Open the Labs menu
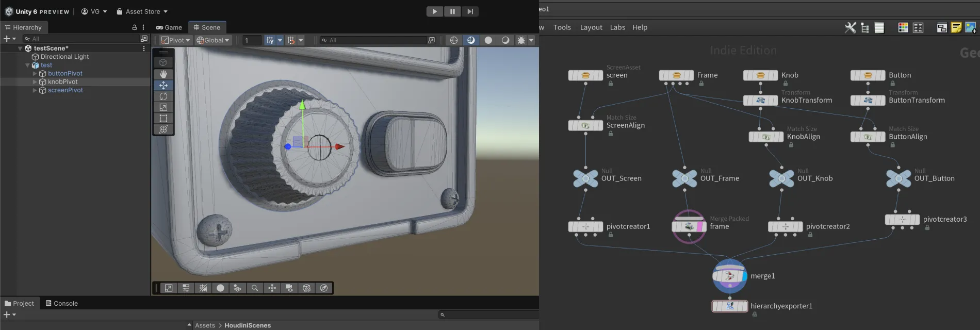The height and width of the screenshot is (330, 980). pyautogui.click(x=617, y=27)
